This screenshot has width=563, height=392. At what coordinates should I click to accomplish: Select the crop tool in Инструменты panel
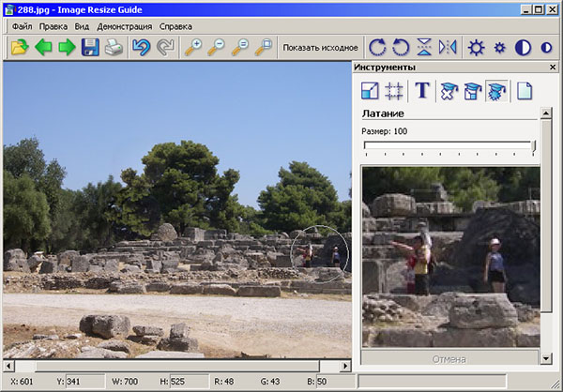395,91
